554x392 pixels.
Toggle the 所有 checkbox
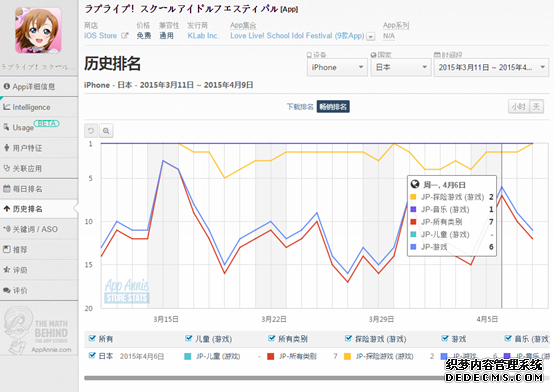point(92,338)
